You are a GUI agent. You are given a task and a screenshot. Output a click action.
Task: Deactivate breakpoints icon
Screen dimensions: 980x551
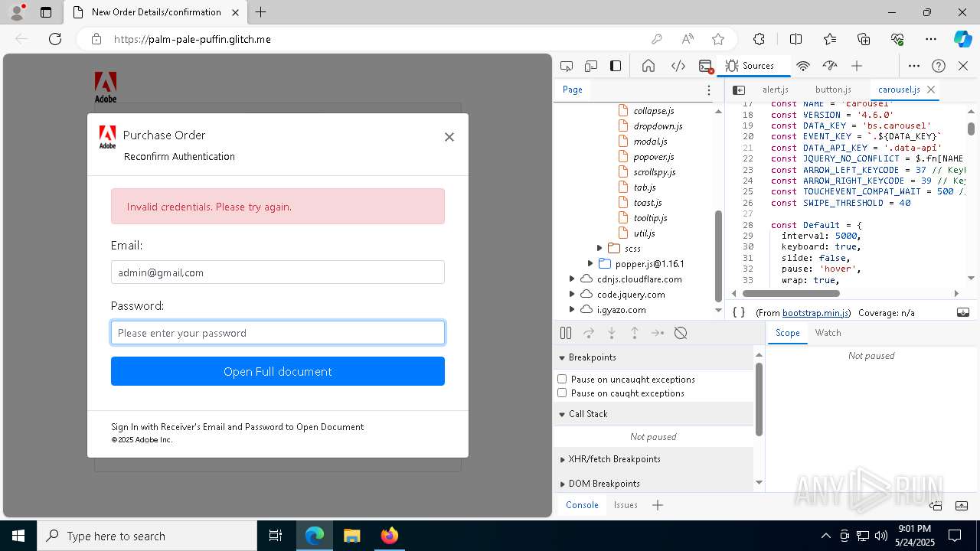681,333
